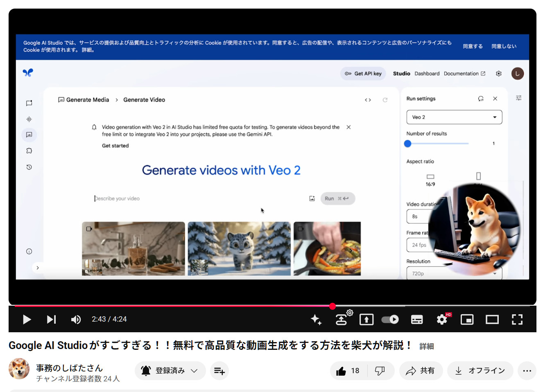Open the cooking pan sample video

[327, 248]
